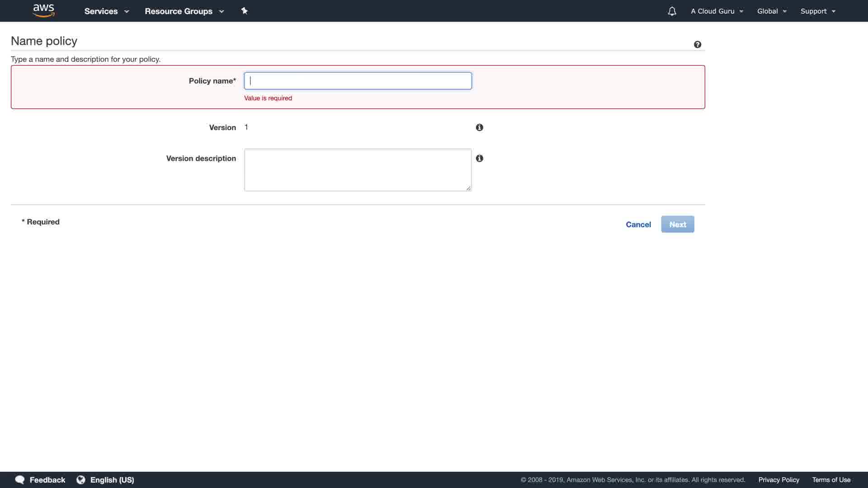
Task: Click the English (US) language selector
Action: coord(112,479)
